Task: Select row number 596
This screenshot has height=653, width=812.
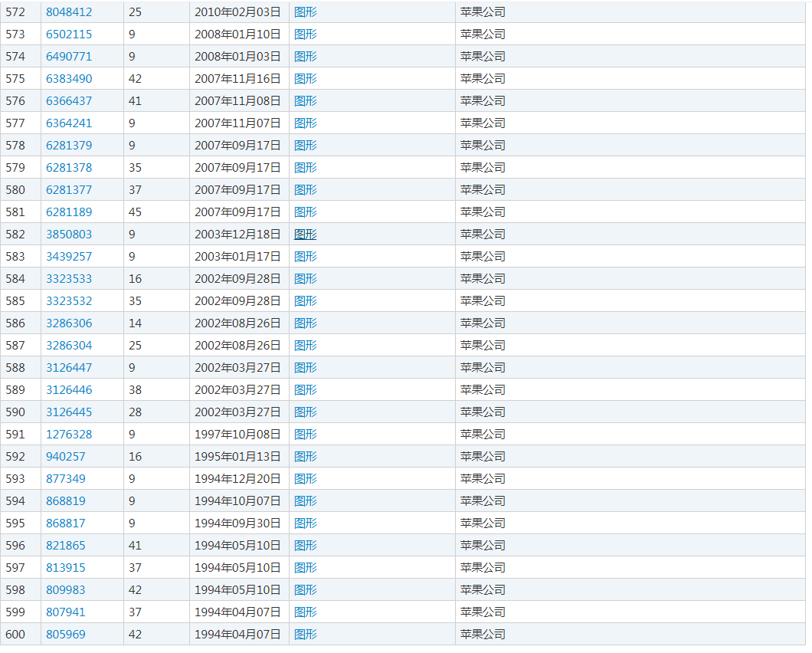Action: click(x=15, y=546)
